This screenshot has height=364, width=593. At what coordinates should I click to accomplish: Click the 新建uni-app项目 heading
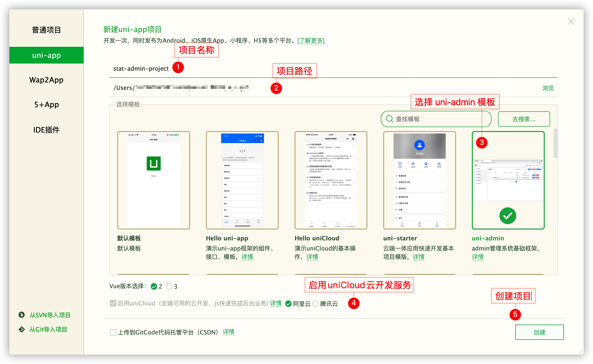(x=132, y=30)
